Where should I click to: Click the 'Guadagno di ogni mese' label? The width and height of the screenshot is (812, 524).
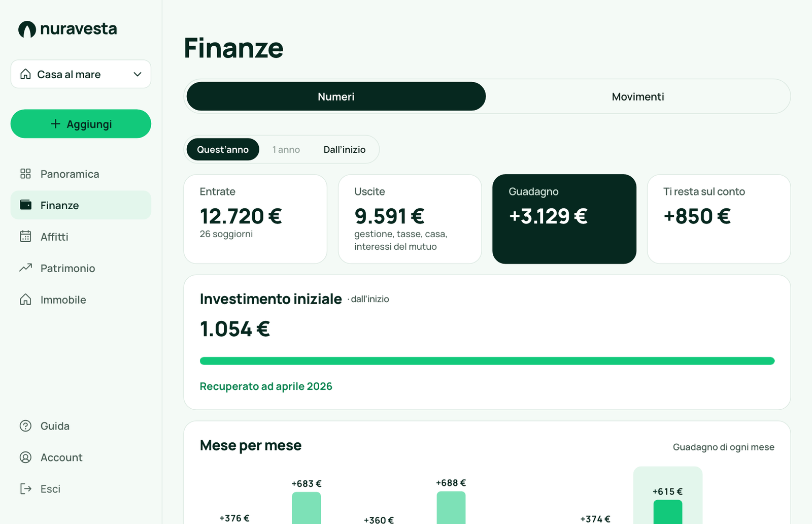coord(724,447)
